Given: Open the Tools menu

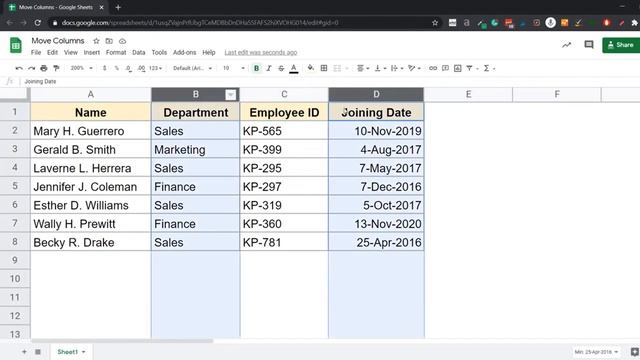Looking at the screenshot, I should click(x=159, y=52).
